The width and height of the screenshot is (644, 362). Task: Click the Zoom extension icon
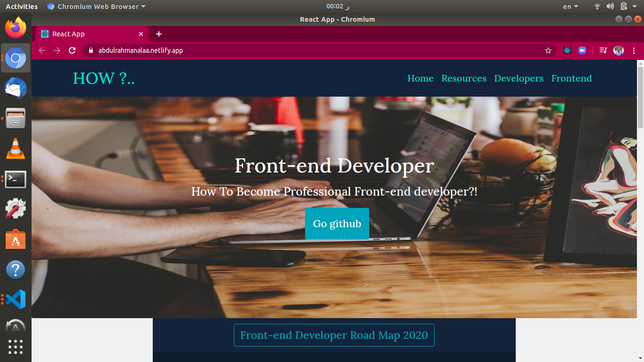pos(582,50)
